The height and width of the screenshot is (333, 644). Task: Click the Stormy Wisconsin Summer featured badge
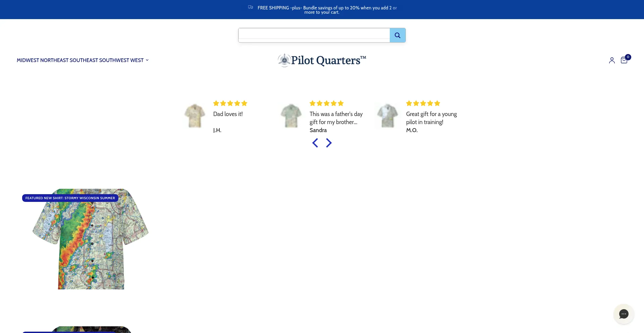click(70, 198)
